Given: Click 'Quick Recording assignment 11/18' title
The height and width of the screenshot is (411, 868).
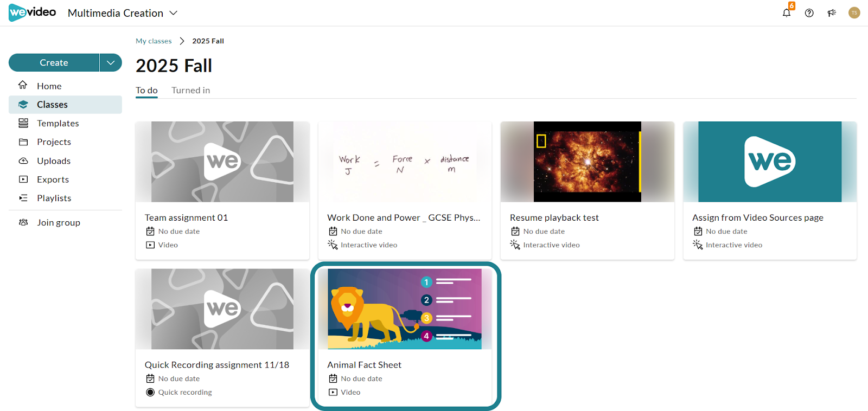Looking at the screenshot, I should tap(217, 365).
